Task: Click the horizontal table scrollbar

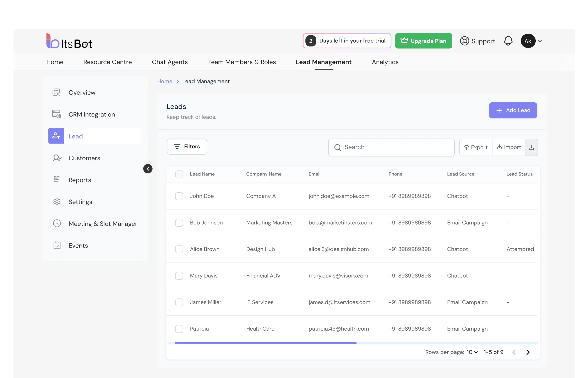Action: coord(265,343)
